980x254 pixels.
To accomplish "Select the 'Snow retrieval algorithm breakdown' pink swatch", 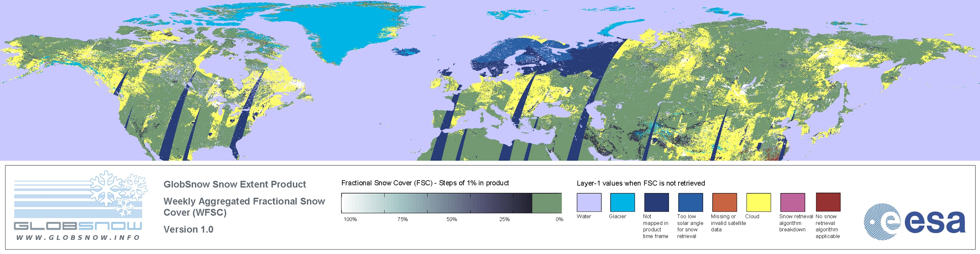I will tap(793, 202).
